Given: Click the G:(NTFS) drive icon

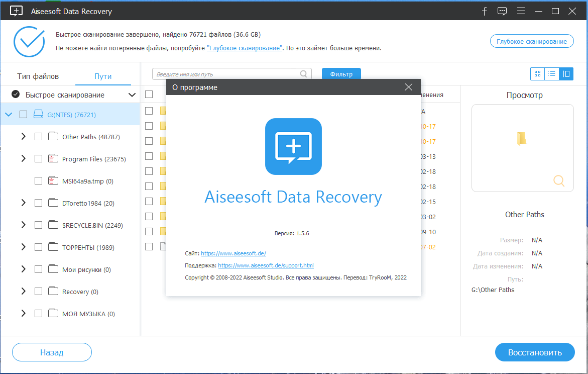Looking at the screenshot, I should 38,114.
